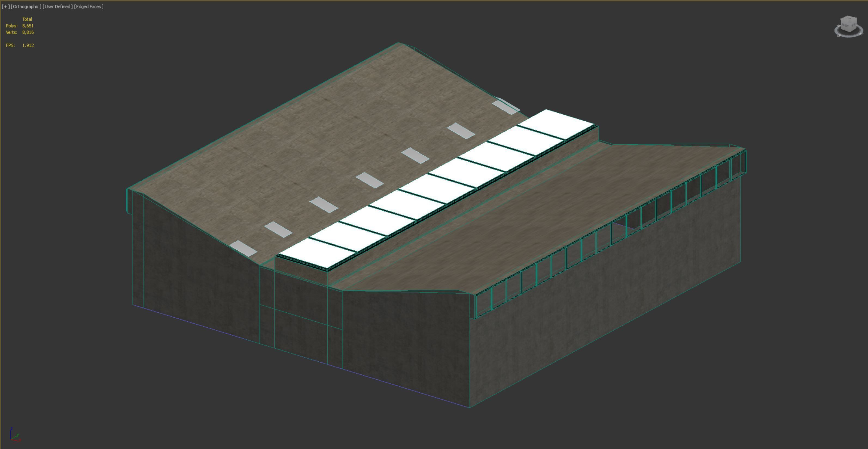This screenshot has width=868, height=449.
Task: Click the Verts count 8,816
Action: (28, 32)
